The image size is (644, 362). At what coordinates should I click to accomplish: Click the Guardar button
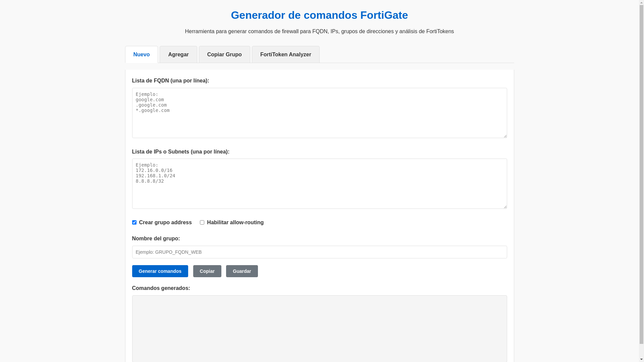tap(242, 271)
